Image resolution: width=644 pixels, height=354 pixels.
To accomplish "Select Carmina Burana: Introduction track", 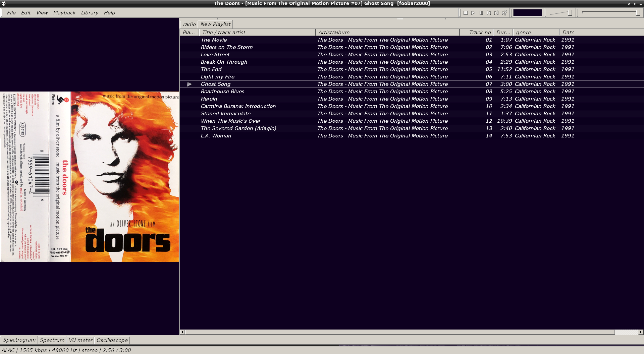I will pos(412,106).
